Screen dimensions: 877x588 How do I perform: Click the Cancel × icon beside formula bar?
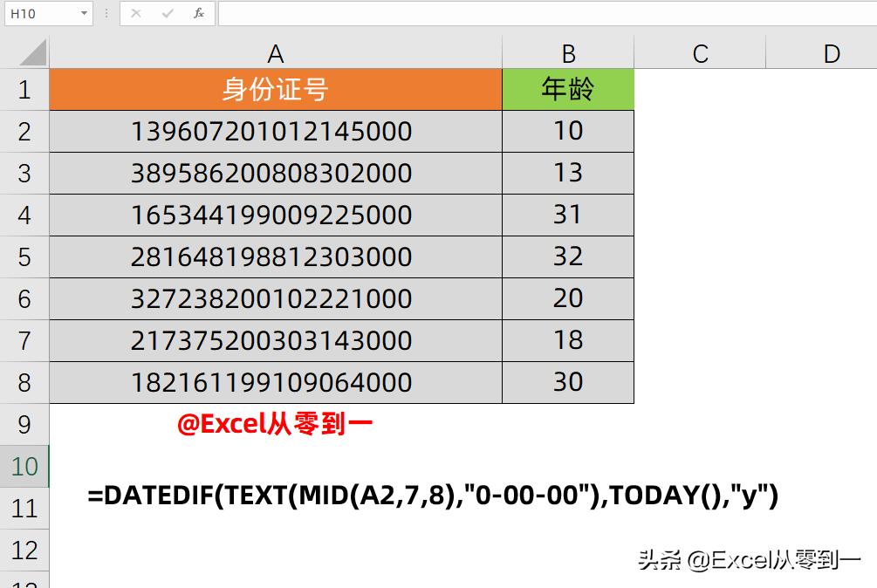(x=135, y=13)
